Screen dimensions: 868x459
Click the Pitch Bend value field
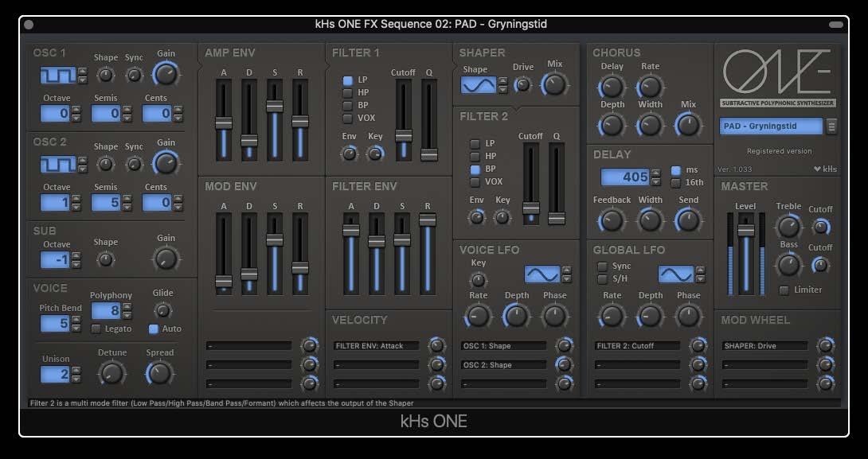click(55, 324)
